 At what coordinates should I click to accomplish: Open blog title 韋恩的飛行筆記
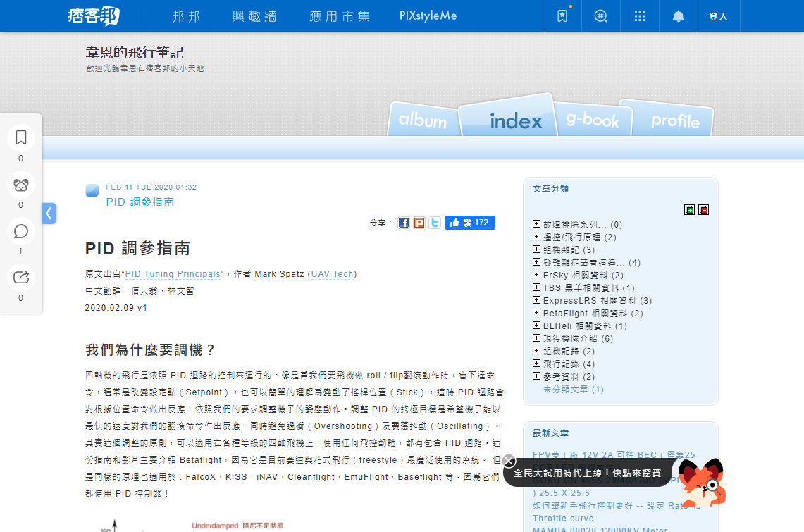pyautogui.click(x=135, y=52)
